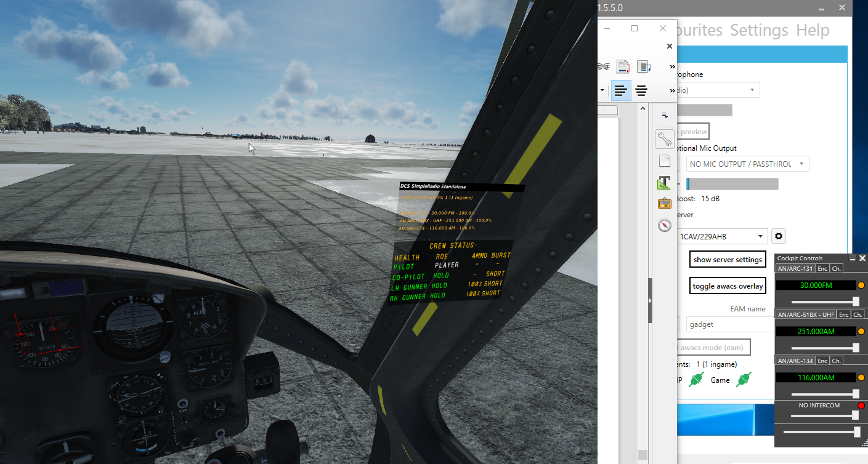Click the 116.000AM frequency display
Screen dimensions: 868x464
(816, 377)
